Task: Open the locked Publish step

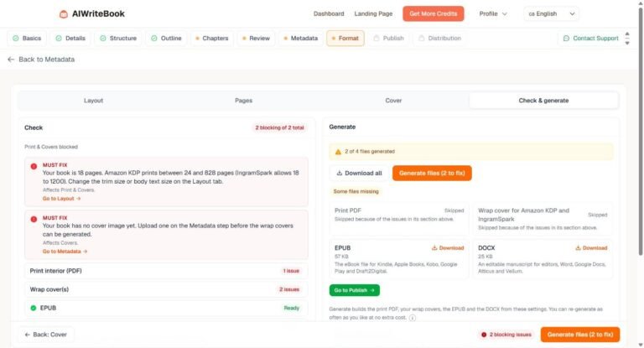Action: [x=388, y=39]
